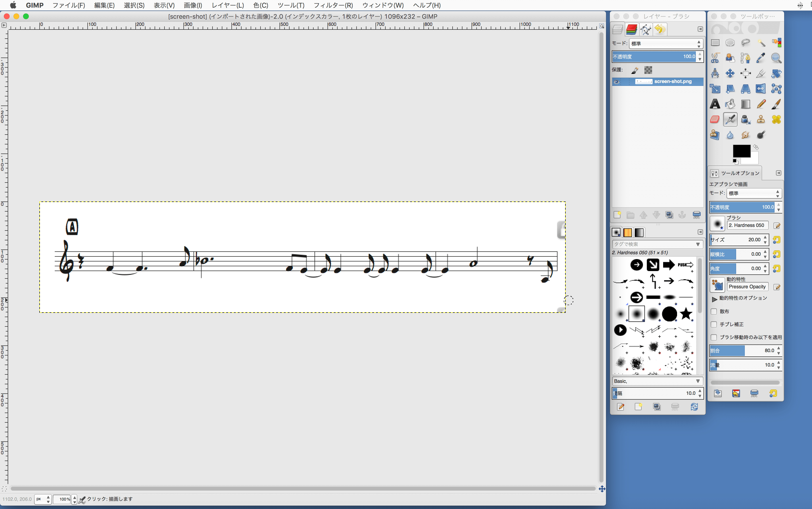Select the Clone stamp tool

(761, 119)
